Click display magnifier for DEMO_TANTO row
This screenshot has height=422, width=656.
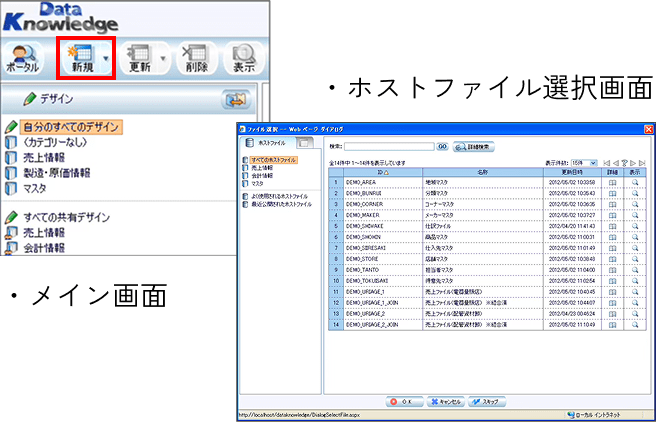[x=635, y=270]
